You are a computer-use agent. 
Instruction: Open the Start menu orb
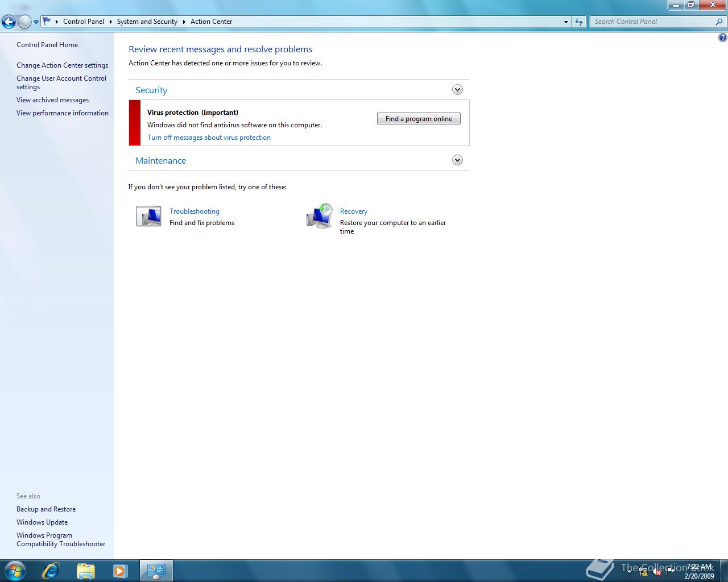15,570
